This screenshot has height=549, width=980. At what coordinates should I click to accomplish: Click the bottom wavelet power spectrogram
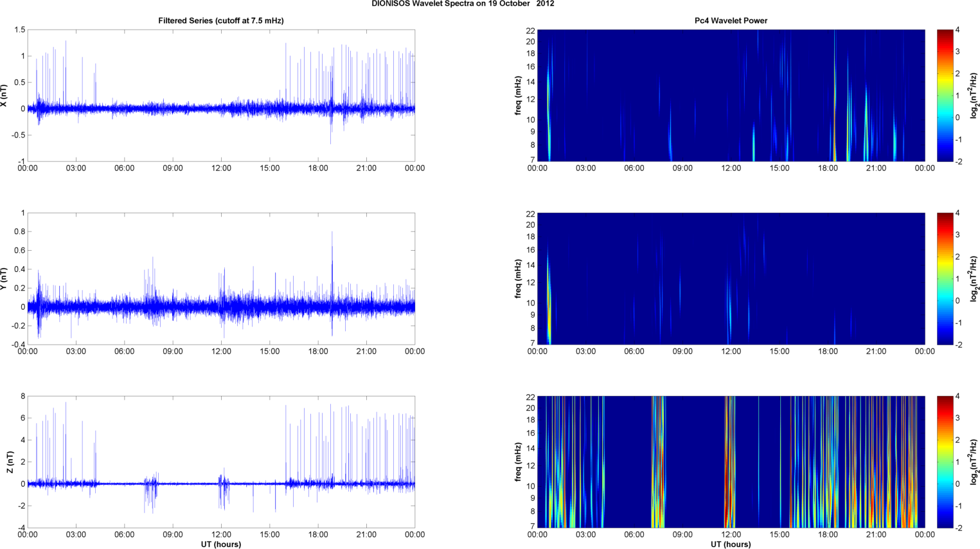731,462
